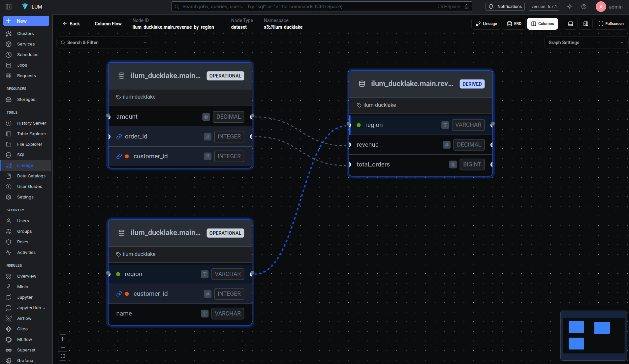Viewport: 629px width, 364px height.
Task: Collapse the sidebar with the panel icon
Action: (x=9, y=7)
